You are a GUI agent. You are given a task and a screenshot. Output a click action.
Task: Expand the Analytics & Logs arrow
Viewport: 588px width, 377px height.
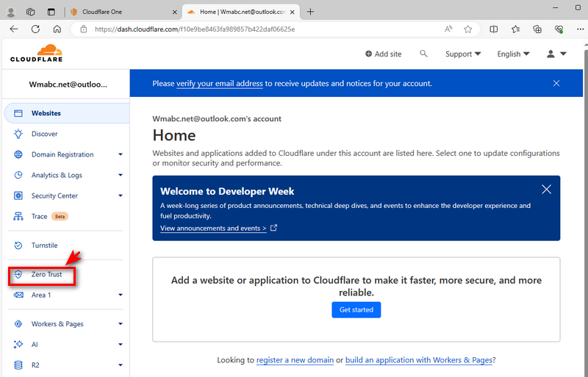[x=121, y=175]
